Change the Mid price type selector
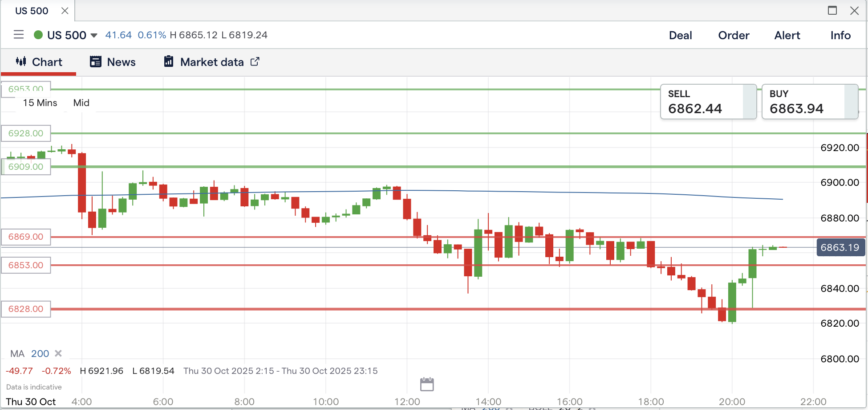 81,103
